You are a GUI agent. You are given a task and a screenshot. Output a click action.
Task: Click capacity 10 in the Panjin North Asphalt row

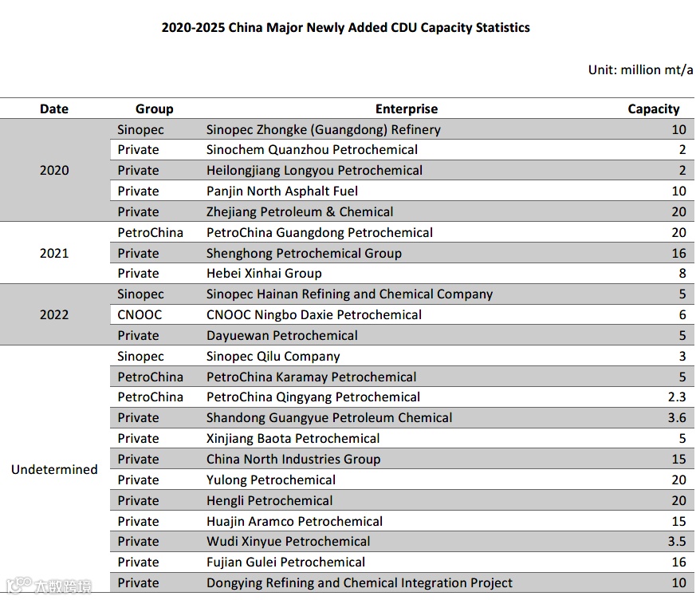tap(678, 191)
